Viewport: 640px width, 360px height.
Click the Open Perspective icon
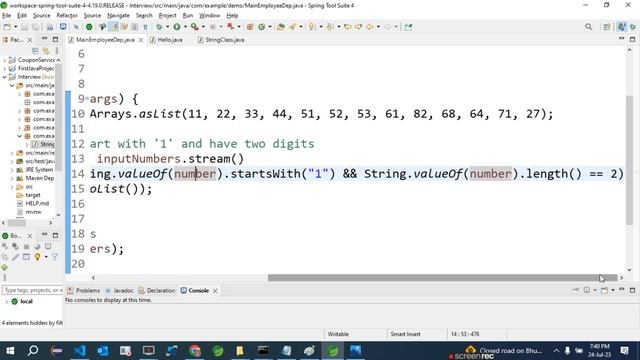click(607, 27)
